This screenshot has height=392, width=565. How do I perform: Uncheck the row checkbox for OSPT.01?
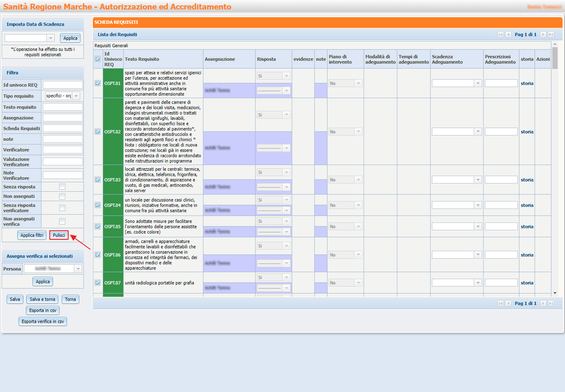tap(98, 83)
